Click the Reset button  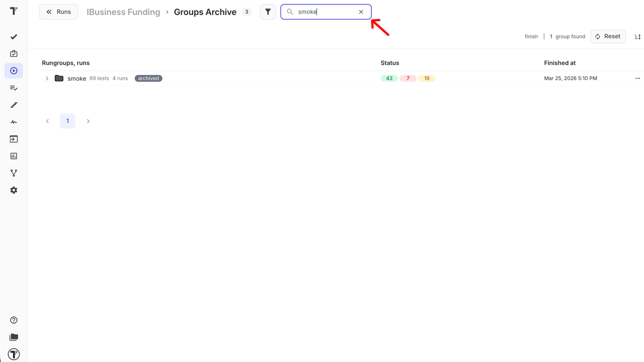coord(608,36)
